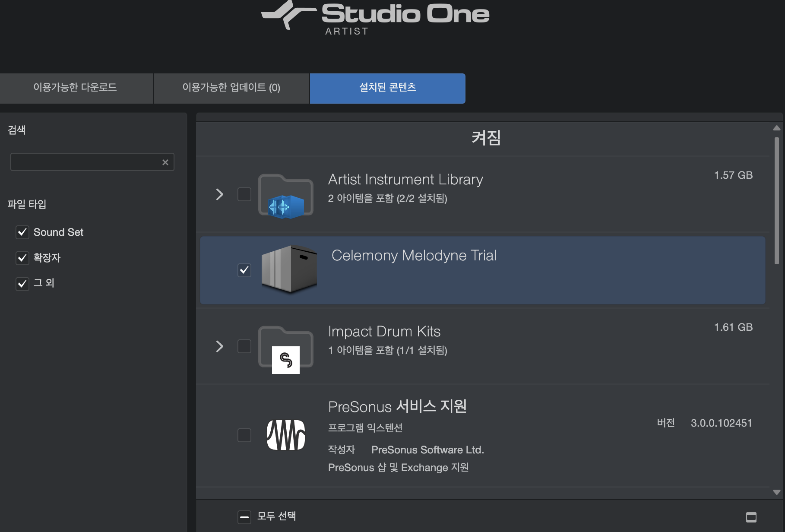Image resolution: width=785 pixels, height=532 pixels.
Task: Click the Artist Instrument Library title
Action: click(405, 179)
